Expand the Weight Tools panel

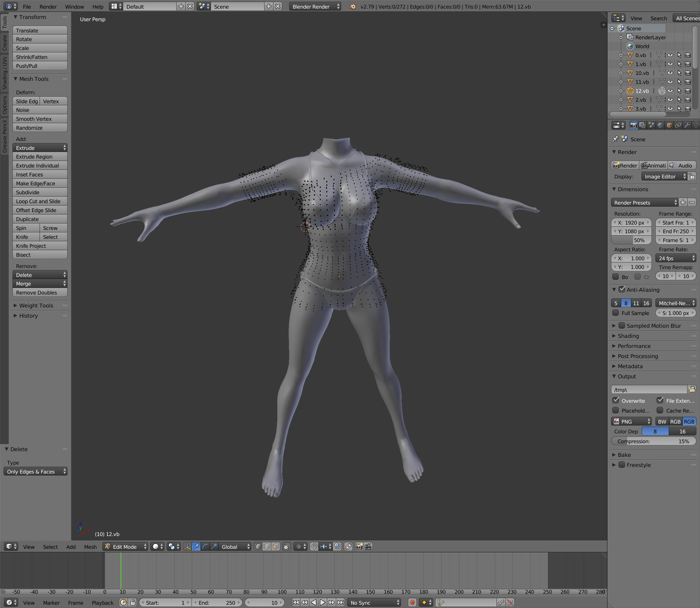click(x=36, y=306)
